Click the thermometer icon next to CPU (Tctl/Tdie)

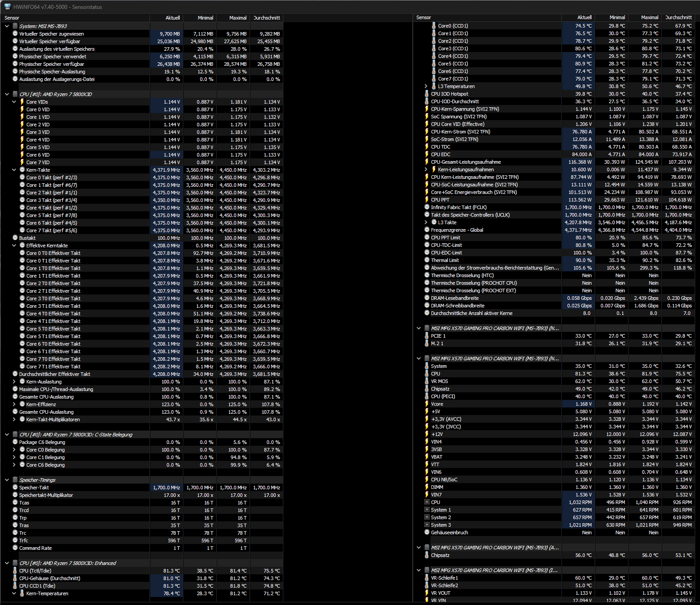[x=15, y=571]
